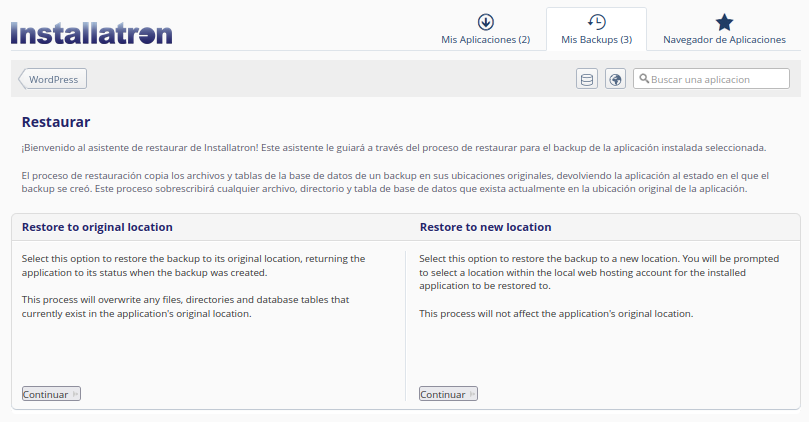Click the database cylinder icon button
This screenshot has height=422, width=809.
(x=587, y=79)
